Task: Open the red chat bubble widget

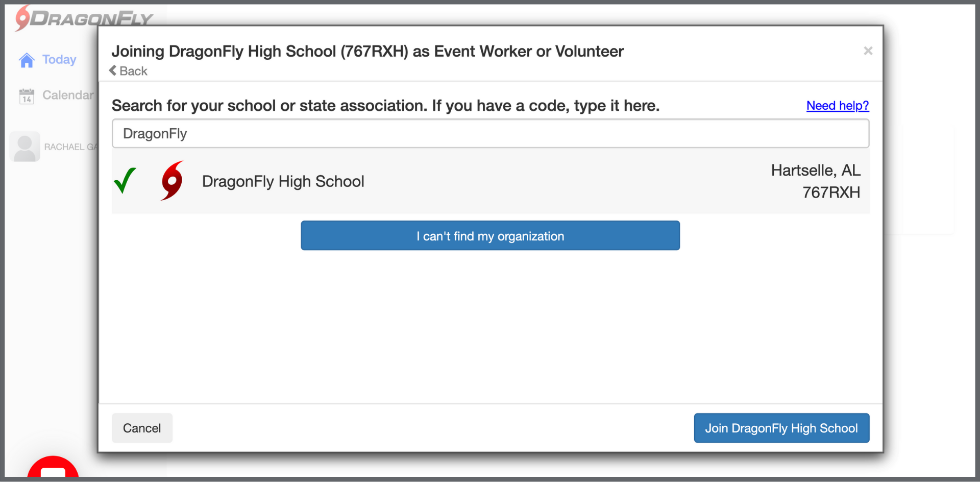Action: pyautogui.click(x=53, y=471)
